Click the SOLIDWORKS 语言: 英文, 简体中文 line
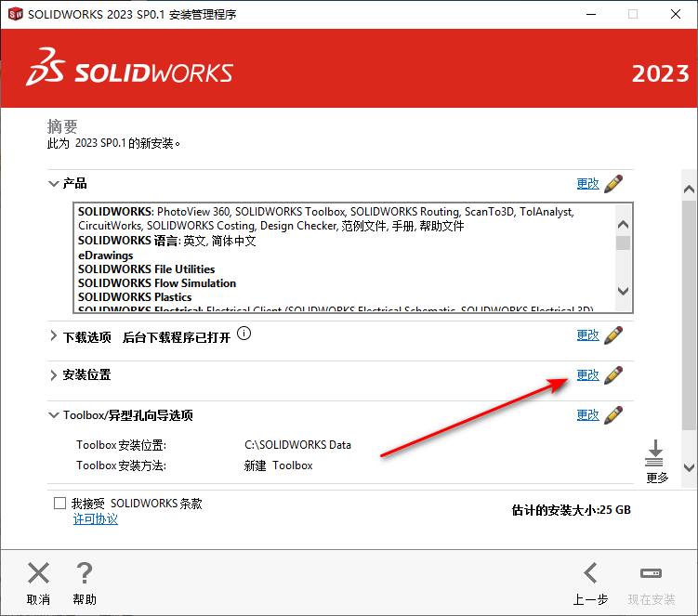The width and height of the screenshot is (698, 616). 167,241
